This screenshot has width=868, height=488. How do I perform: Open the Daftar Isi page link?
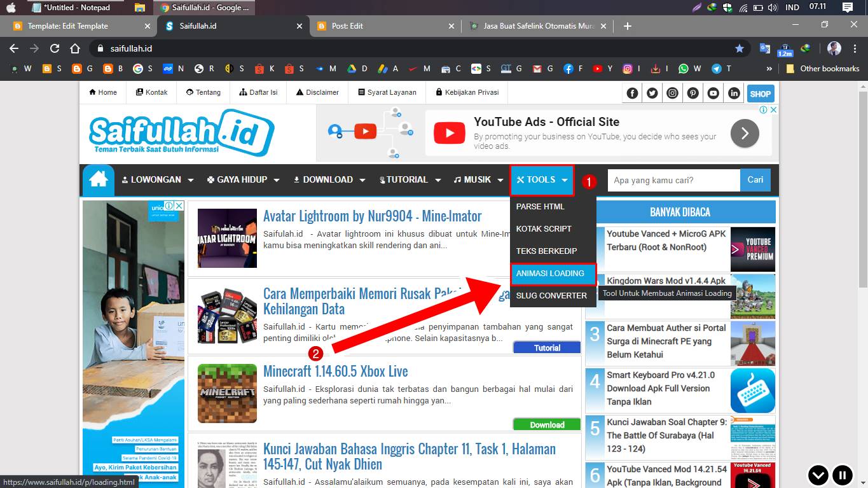click(259, 92)
